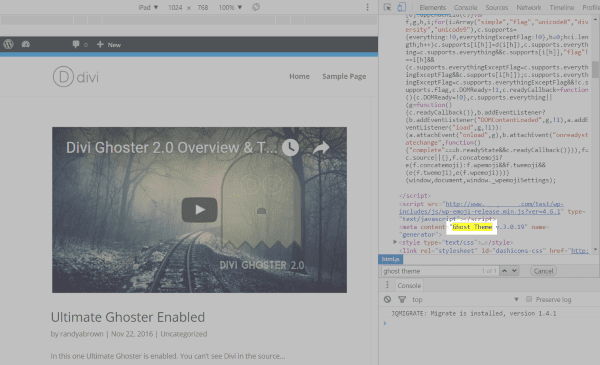Go to next search result arrow
The width and height of the screenshot is (600, 365).
click(514, 271)
